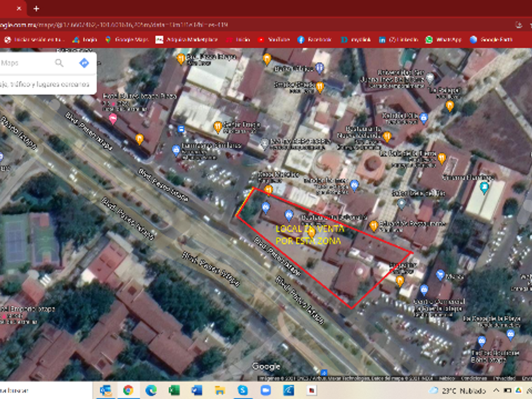Open a new browser tab
Screen dimensions: 532x399
click(x=36, y=8)
